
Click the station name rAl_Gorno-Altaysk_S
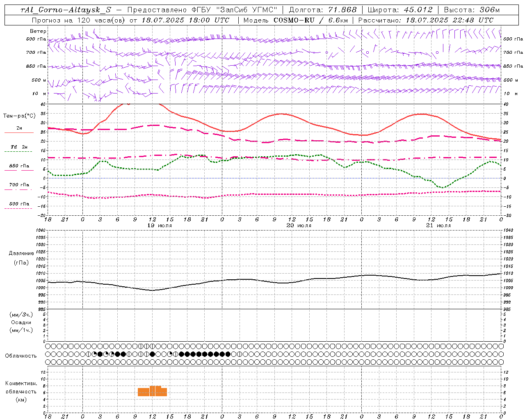[66, 10]
